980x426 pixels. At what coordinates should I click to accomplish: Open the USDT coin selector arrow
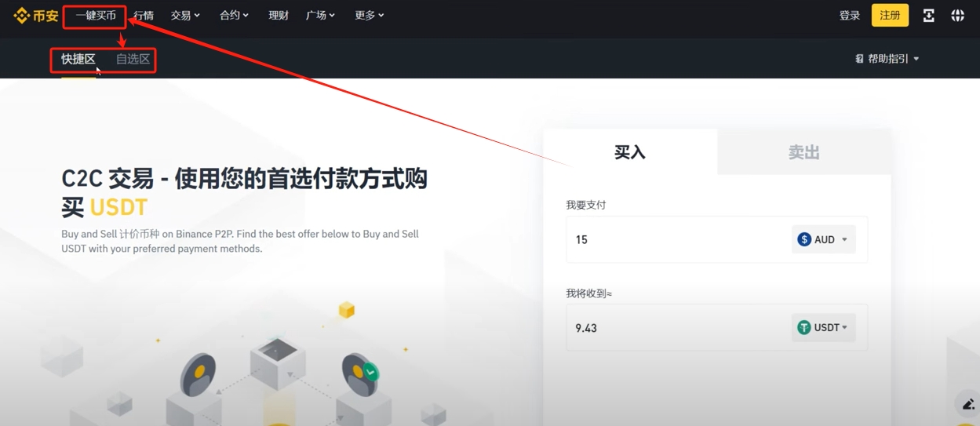click(x=845, y=327)
